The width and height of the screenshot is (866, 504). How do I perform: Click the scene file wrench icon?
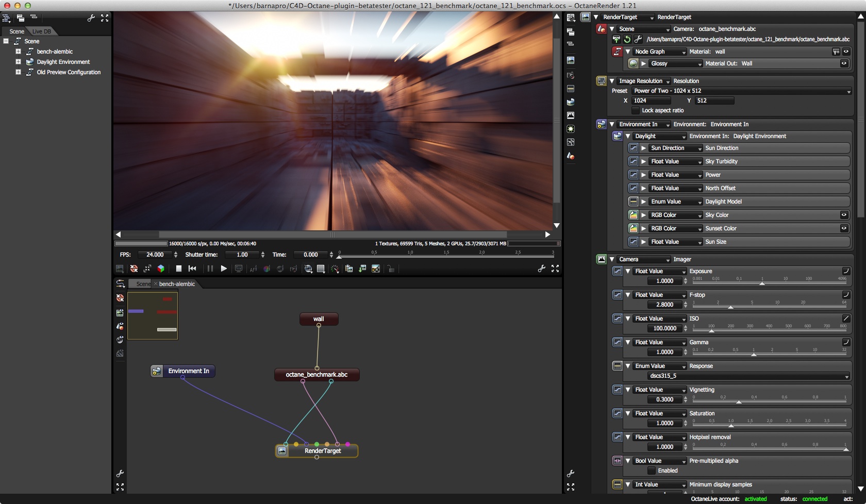638,39
